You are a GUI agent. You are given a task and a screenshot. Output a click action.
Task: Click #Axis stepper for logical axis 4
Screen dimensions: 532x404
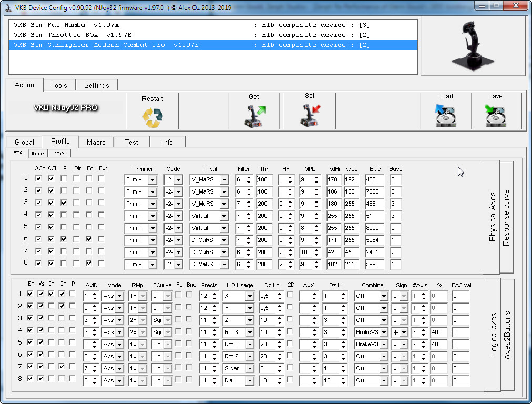(424, 332)
